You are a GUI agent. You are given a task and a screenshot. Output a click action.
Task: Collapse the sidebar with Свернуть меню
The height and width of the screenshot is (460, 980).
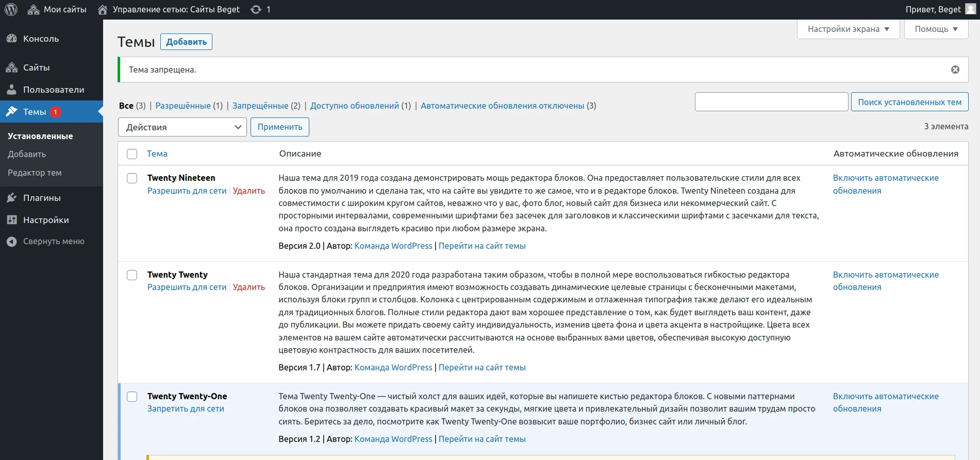53,241
